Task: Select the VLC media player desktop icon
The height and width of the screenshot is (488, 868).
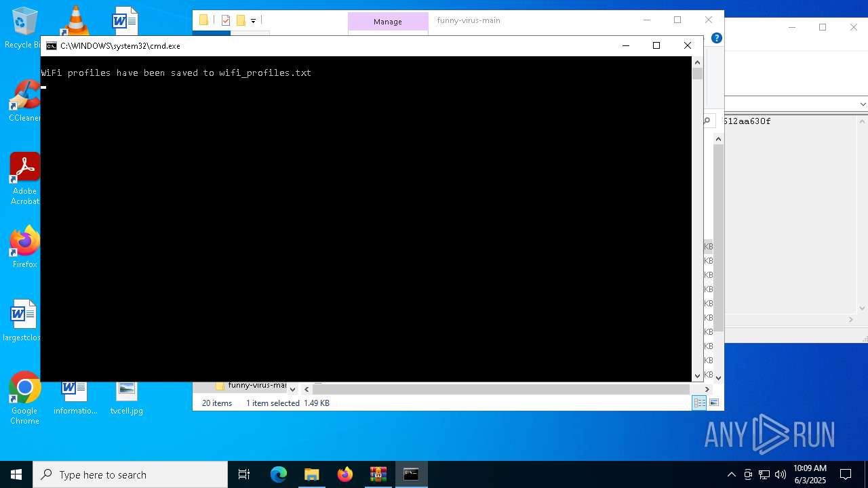Action: tap(75, 20)
